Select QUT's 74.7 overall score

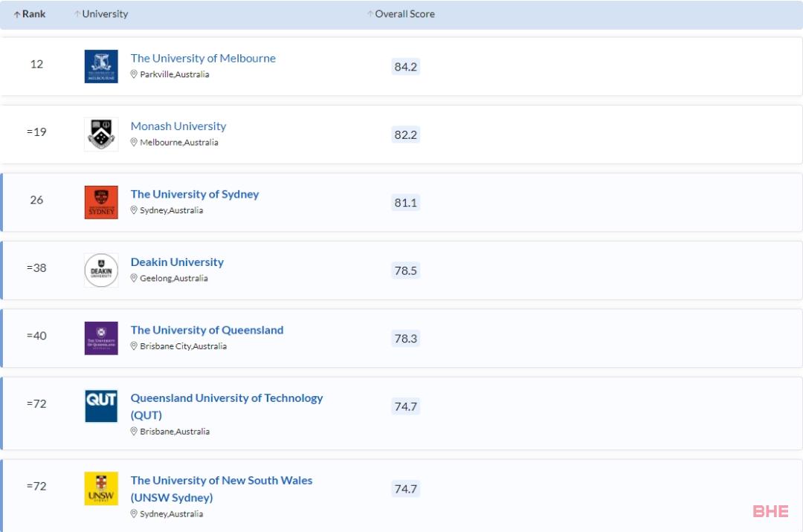point(406,406)
